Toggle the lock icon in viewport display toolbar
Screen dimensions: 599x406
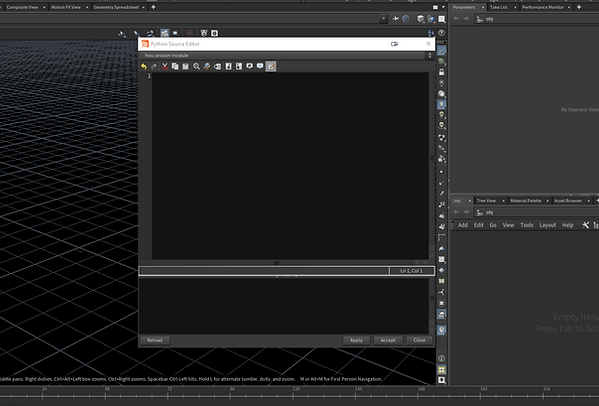(x=442, y=72)
